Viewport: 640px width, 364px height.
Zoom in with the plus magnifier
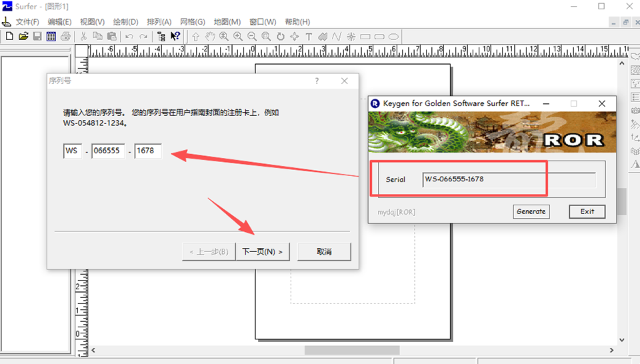click(x=238, y=37)
